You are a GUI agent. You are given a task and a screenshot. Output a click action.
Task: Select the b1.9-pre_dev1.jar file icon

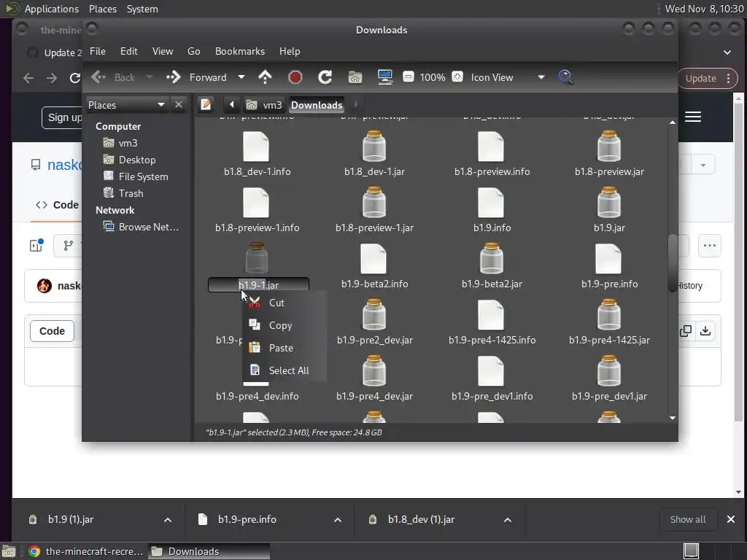click(x=609, y=371)
